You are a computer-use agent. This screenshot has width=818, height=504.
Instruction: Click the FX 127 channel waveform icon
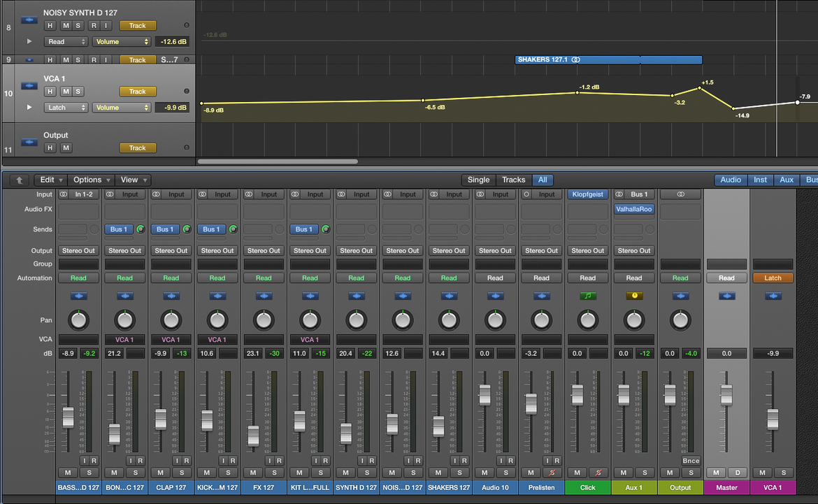(x=264, y=296)
